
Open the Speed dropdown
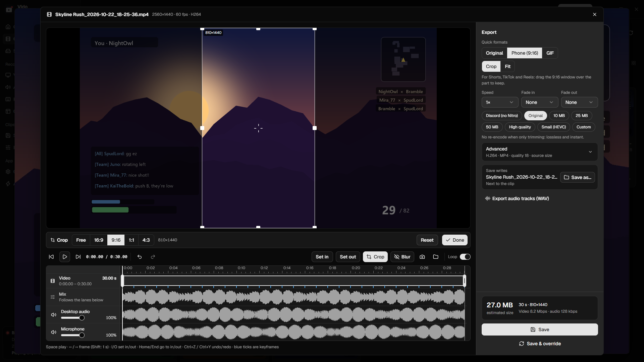[x=500, y=102]
